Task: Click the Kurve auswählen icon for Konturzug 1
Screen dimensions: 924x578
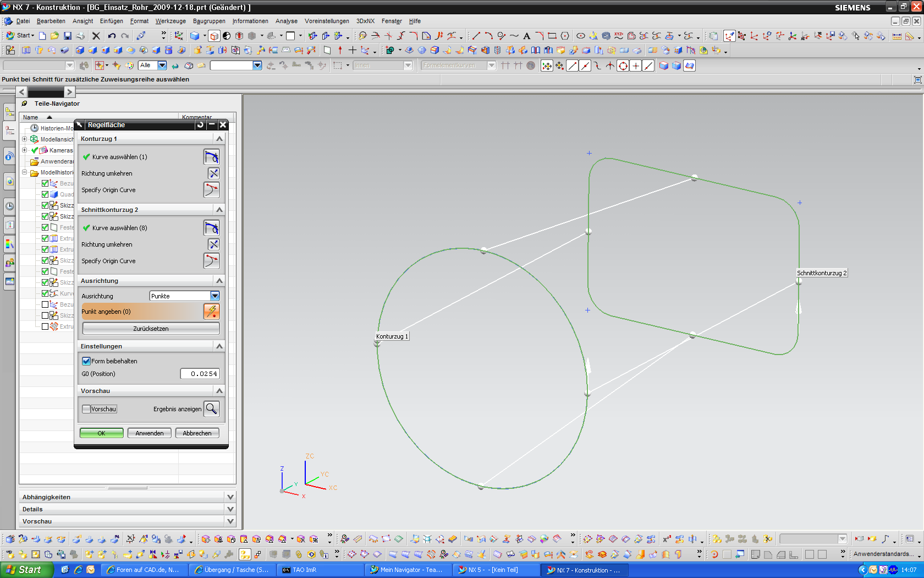Action: click(212, 157)
